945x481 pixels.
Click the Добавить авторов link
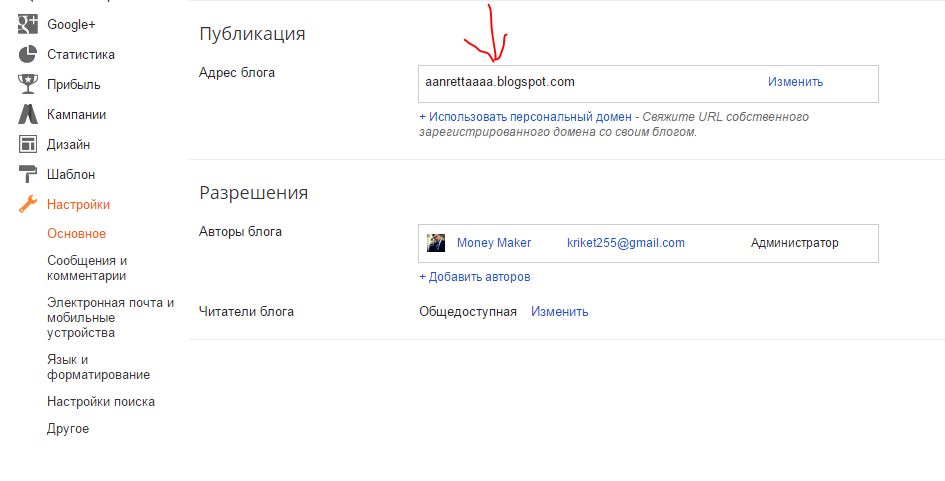(x=475, y=277)
